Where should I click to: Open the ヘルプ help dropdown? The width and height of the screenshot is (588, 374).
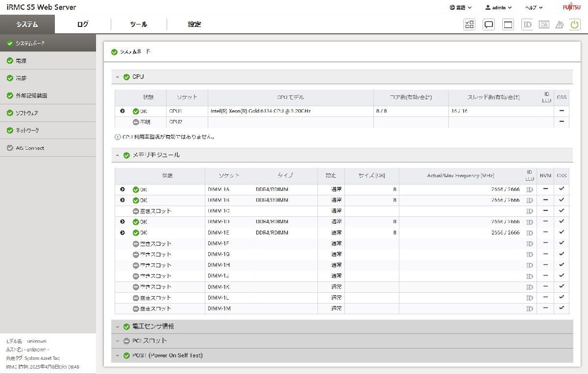(x=534, y=7)
